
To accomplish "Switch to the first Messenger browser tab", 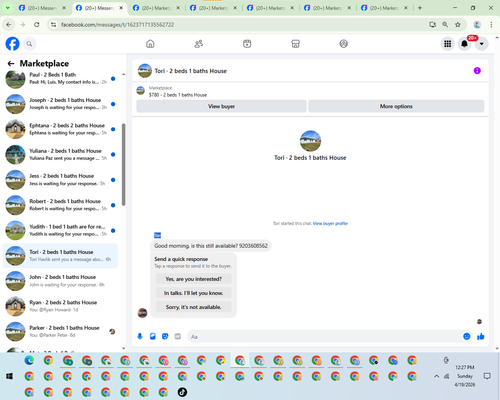I will [42, 8].
